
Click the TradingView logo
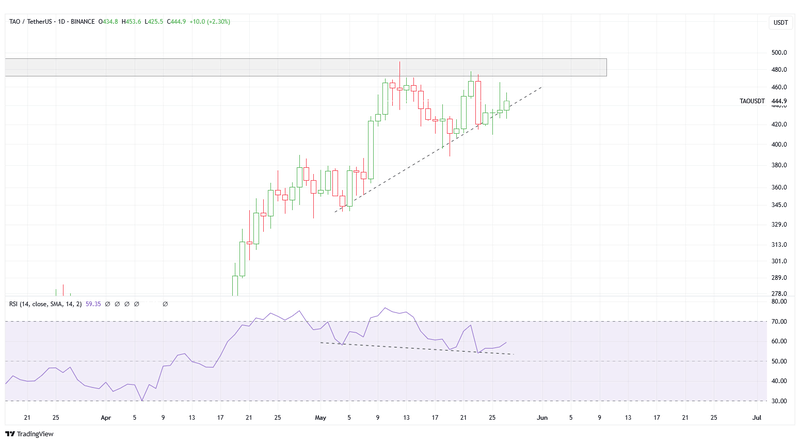29,434
